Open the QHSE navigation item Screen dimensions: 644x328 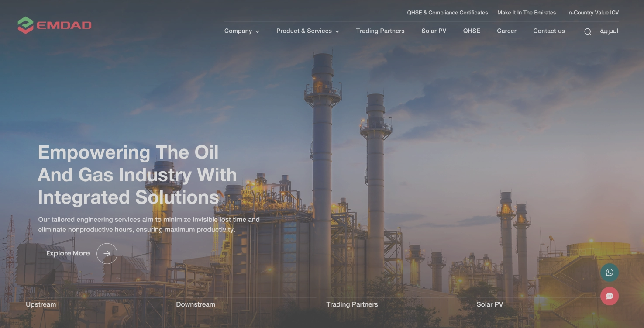click(x=472, y=31)
